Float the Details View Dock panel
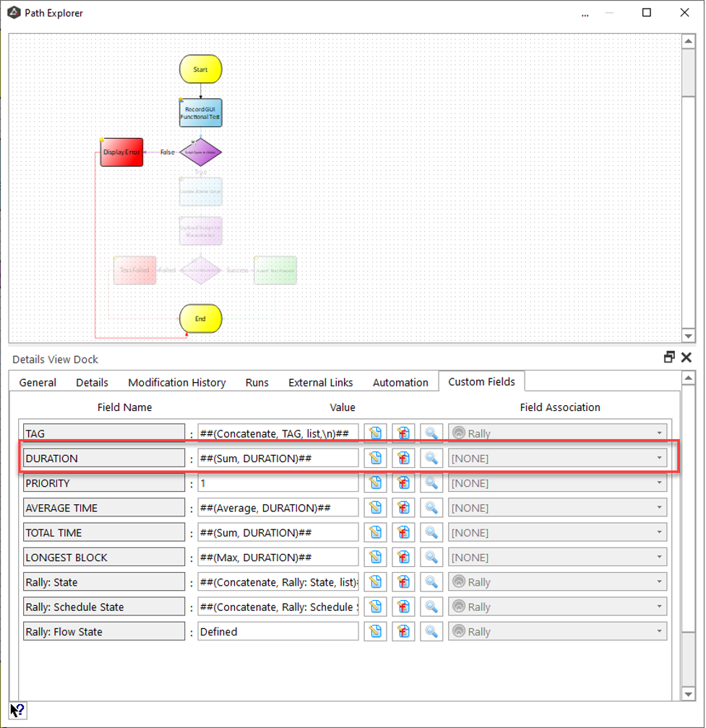The image size is (706, 728). pyautogui.click(x=669, y=357)
